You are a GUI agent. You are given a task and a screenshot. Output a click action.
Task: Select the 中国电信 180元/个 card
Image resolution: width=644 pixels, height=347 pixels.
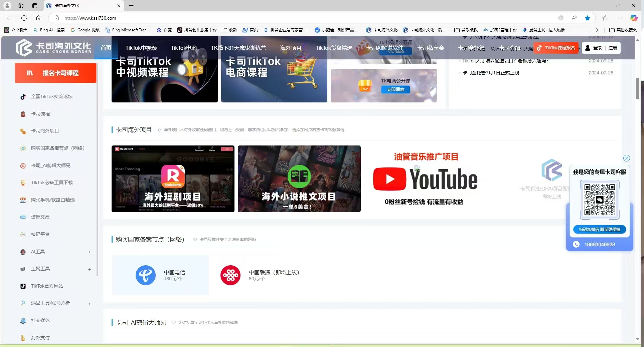coord(160,275)
